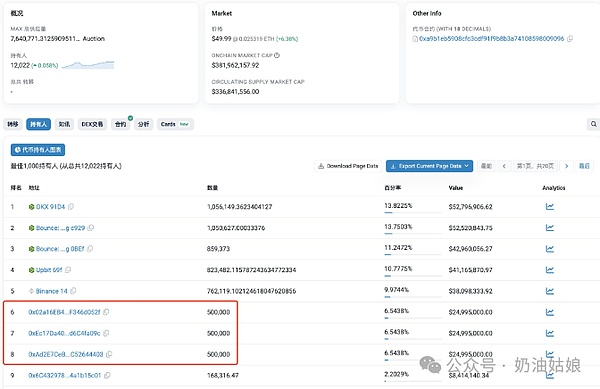
Task: Open address link 0x02a16EB4...F346d052f
Action: tap(64, 312)
